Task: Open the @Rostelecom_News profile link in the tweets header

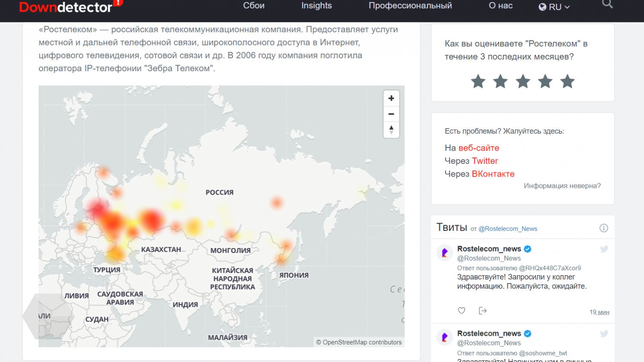Action: click(x=508, y=229)
